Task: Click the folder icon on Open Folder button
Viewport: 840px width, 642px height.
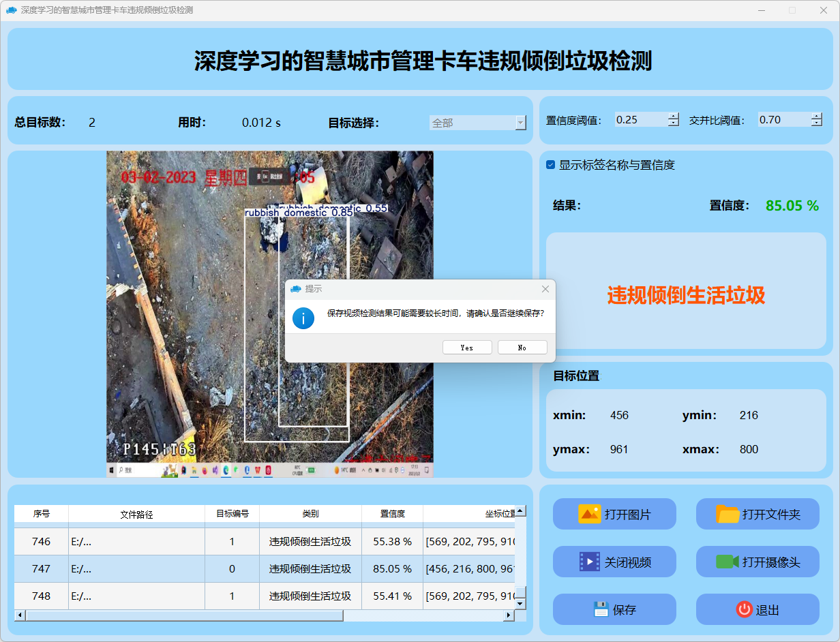Action: [727, 514]
